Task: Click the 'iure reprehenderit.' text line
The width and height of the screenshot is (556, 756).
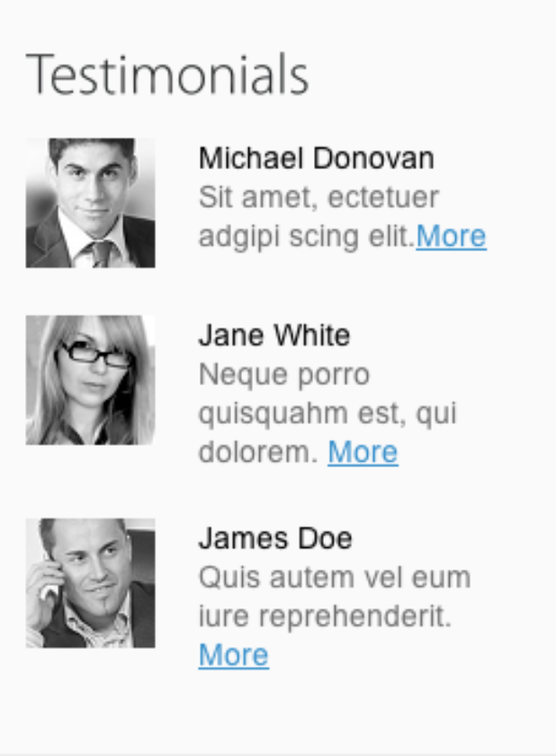Action: (325, 616)
